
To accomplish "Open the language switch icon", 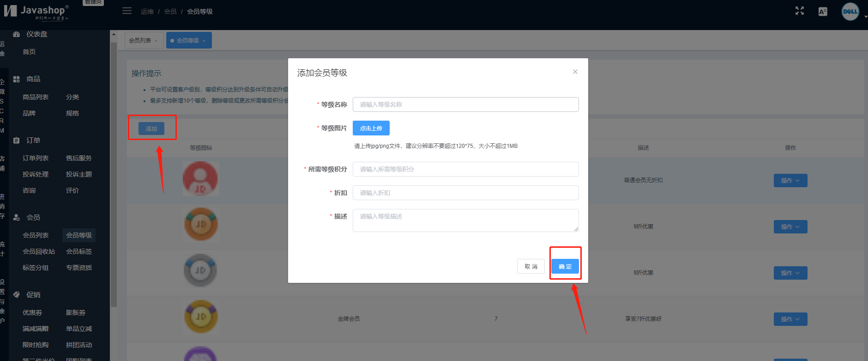I will pyautogui.click(x=823, y=12).
